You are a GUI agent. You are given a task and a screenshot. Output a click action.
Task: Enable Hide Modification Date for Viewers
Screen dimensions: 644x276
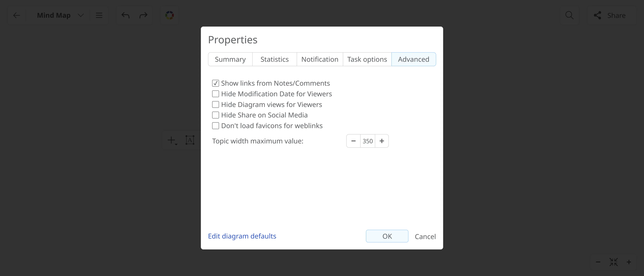point(216,94)
